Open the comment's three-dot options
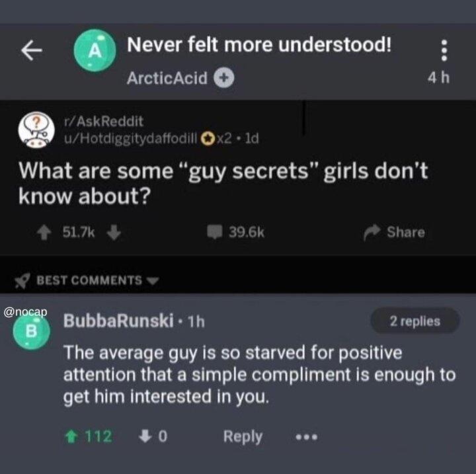Viewport: 476px width, 474px height. coord(307,437)
